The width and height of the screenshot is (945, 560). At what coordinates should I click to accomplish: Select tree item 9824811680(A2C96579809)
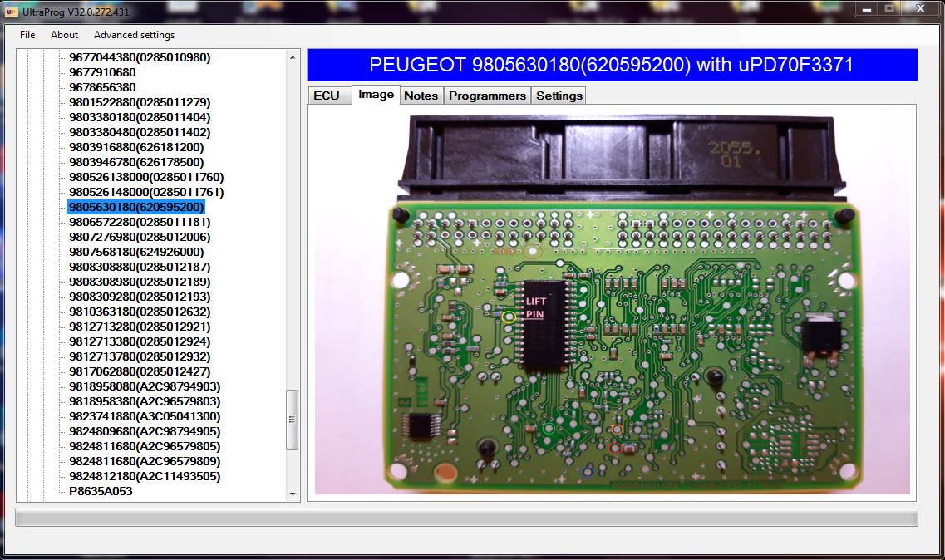click(145, 462)
